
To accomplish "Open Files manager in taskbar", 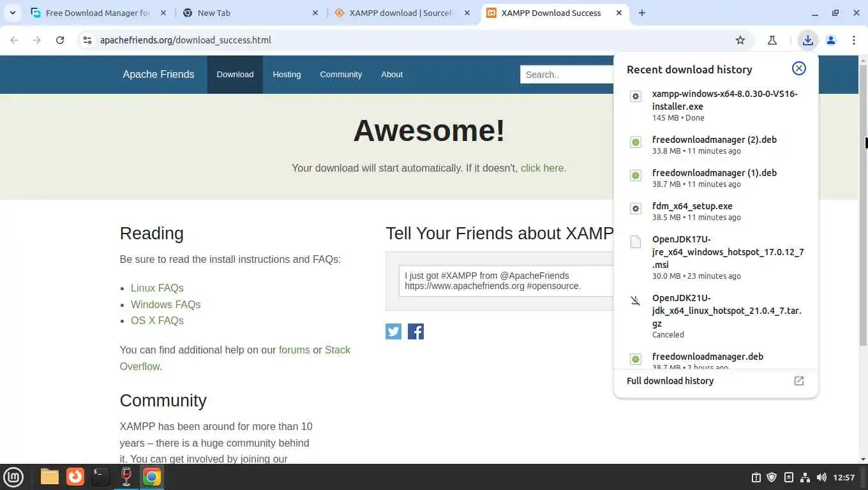I will coord(49,477).
